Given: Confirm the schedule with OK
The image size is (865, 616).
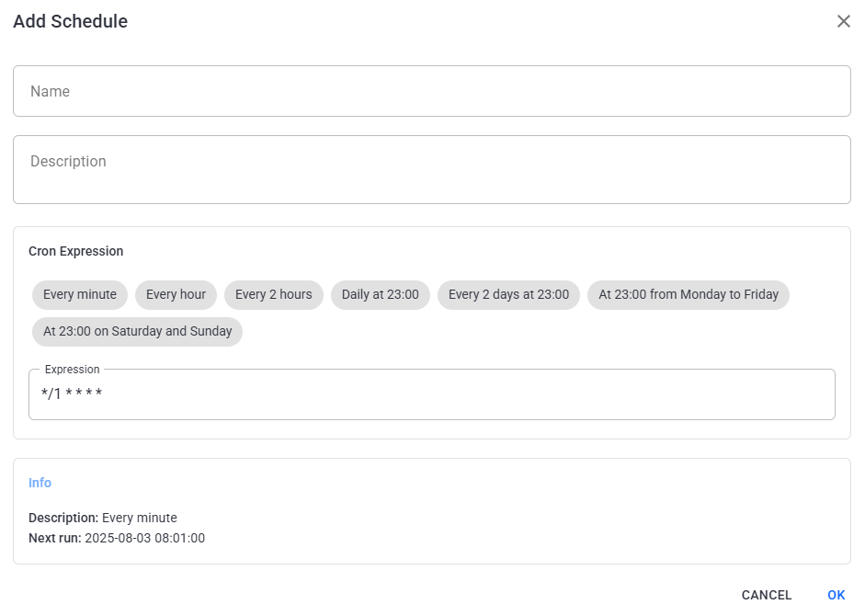Looking at the screenshot, I should tap(837, 595).
